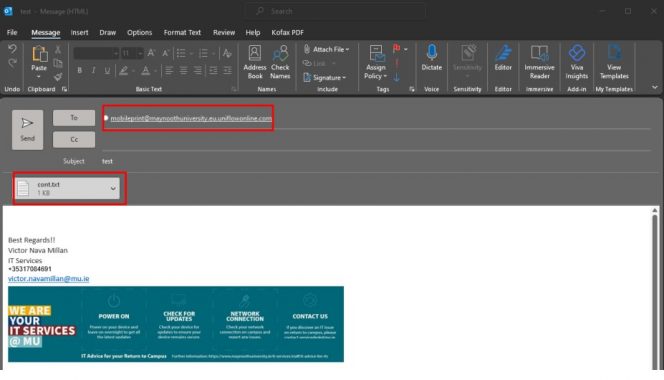Decrease indent of paragraph

tap(213, 70)
